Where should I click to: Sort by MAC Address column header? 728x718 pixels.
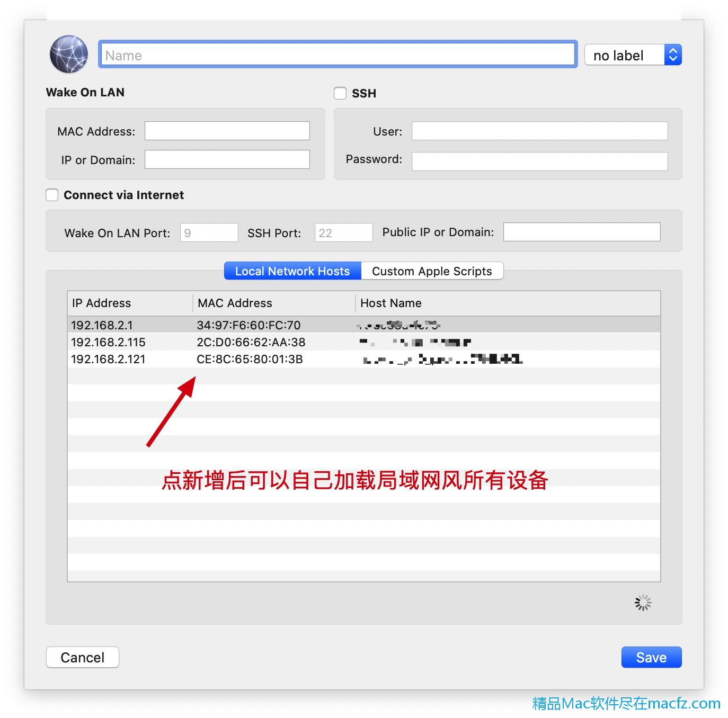[x=274, y=303]
